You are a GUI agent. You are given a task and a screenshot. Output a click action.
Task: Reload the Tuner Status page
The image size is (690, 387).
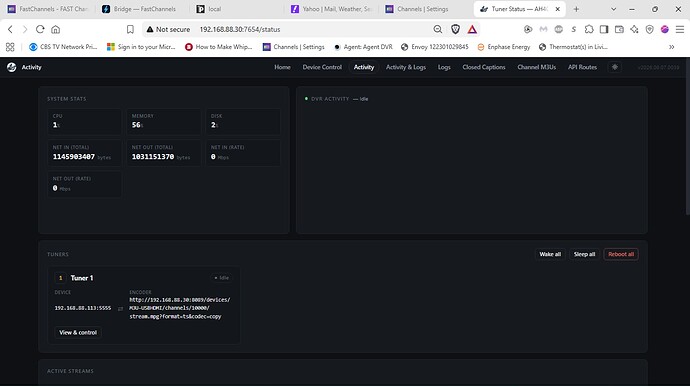coord(40,29)
